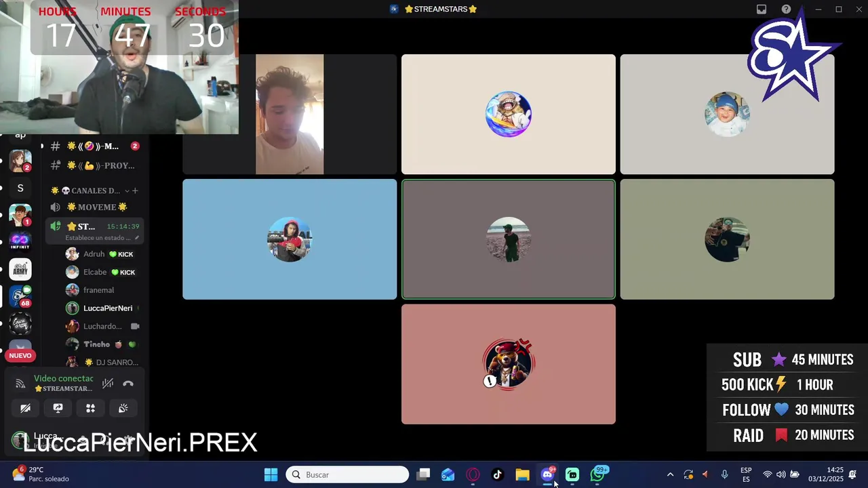Open the PROY... text channel
868x488 pixels.
click(x=94, y=165)
